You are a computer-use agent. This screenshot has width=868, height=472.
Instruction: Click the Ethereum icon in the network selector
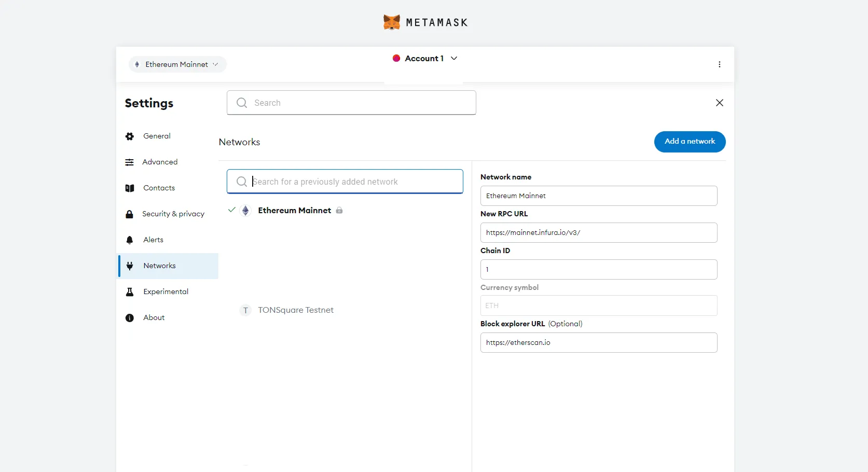[x=137, y=64]
